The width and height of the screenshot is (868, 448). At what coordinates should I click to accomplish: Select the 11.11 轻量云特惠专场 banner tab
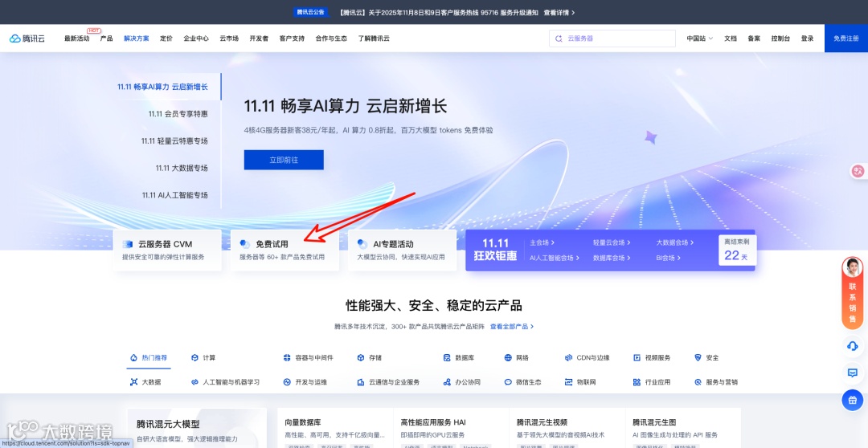[x=174, y=141]
